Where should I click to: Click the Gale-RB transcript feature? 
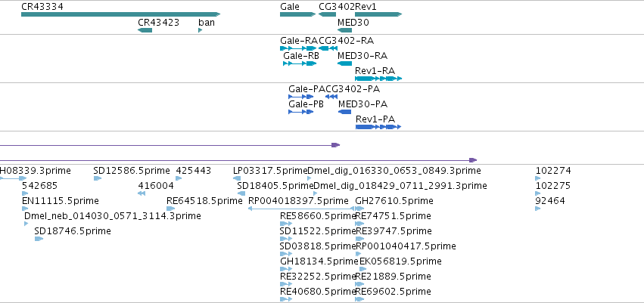pos(300,63)
